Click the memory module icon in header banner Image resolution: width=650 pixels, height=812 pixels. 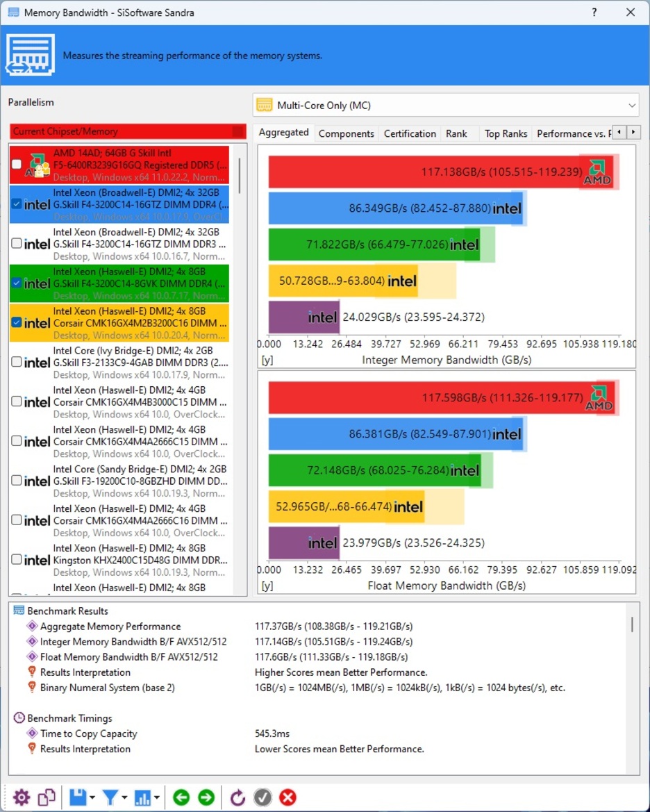[x=31, y=55]
